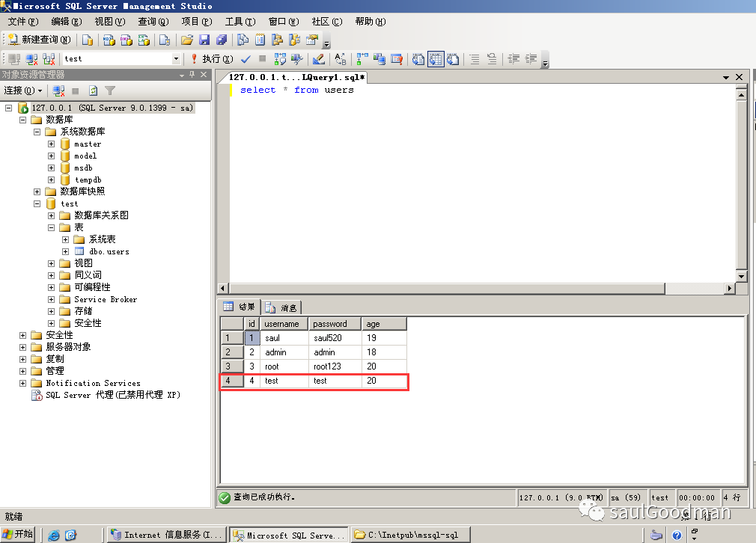Viewport: 756px width, 543px height.
Task: Click the Specify Template Parameter Values icon
Action: (341, 59)
